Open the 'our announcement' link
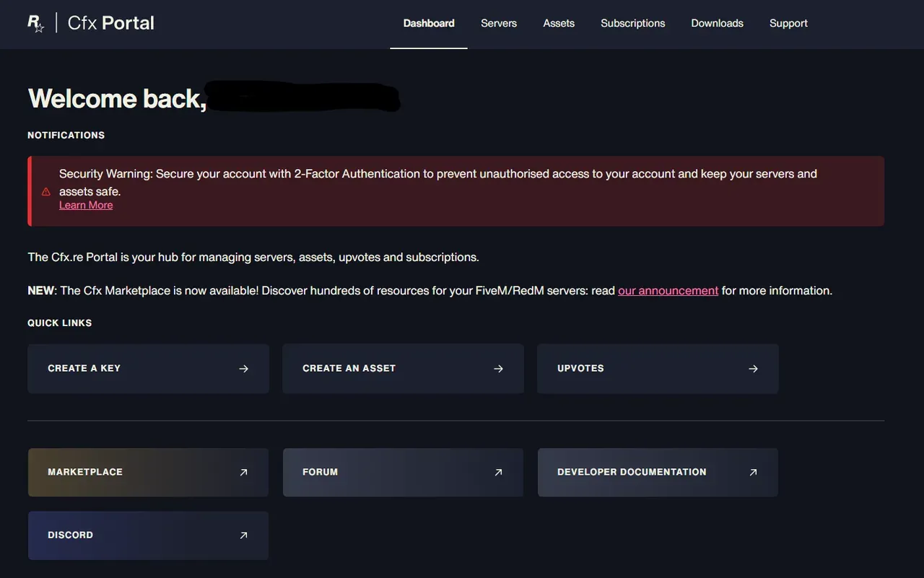Screen dimensions: 924x578 (x=668, y=291)
